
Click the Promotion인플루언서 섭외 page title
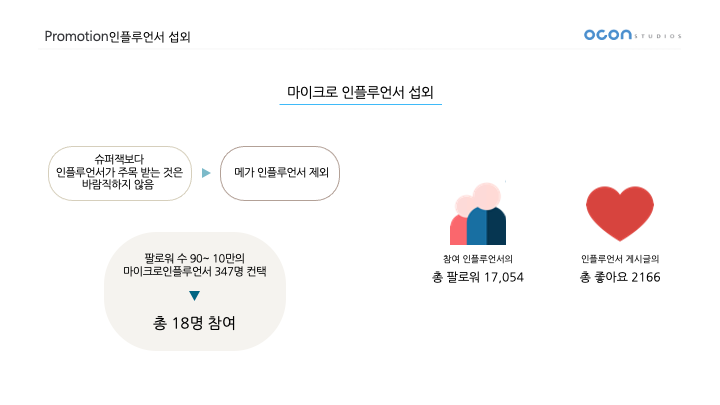tap(117, 36)
